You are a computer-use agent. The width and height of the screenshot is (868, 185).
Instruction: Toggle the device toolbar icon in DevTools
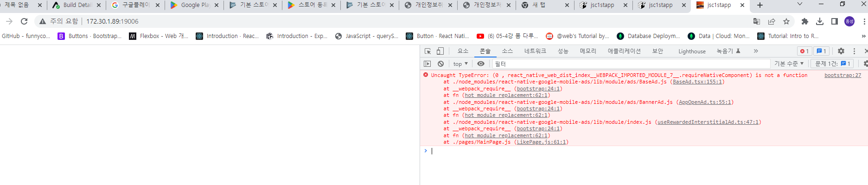pos(440,51)
